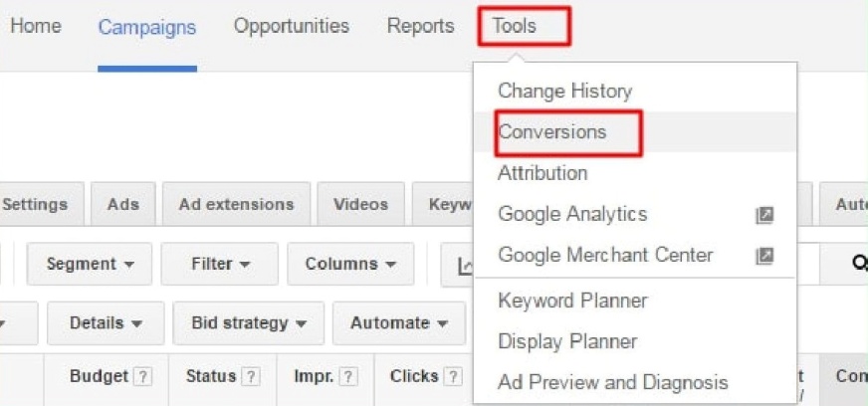Switch to the Ad extensions tab
This screenshot has width=868, height=406.
[236, 205]
